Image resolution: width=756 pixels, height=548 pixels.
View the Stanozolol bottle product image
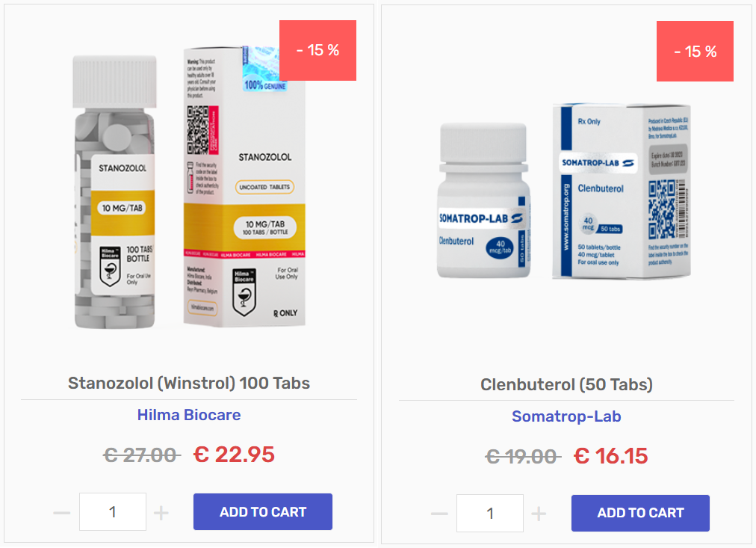click(x=115, y=192)
